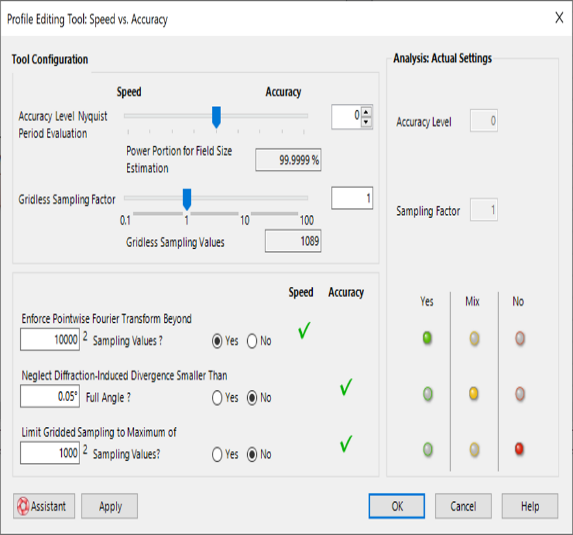Click the Apply button
Viewport: 573px width, 535px height.
click(110, 506)
